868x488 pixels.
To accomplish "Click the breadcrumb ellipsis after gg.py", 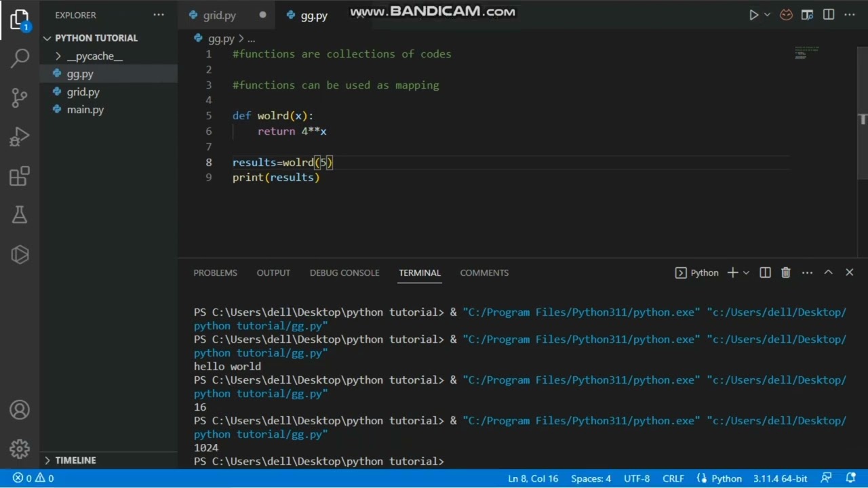I will [x=252, y=39].
